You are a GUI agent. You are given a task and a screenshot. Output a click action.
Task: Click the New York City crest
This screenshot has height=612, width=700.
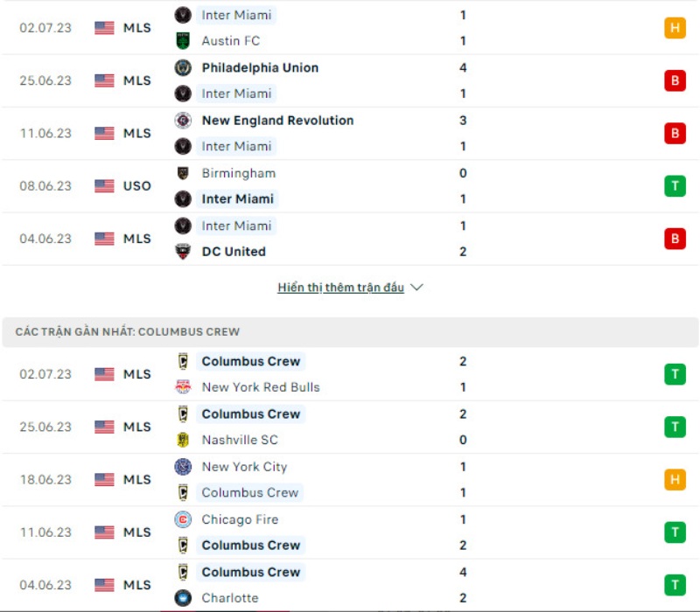tap(183, 467)
